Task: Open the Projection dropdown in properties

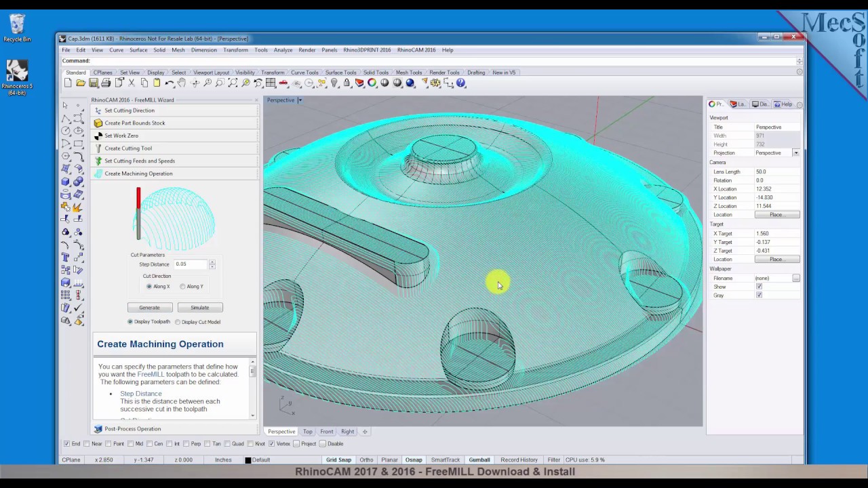Action: point(795,153)
